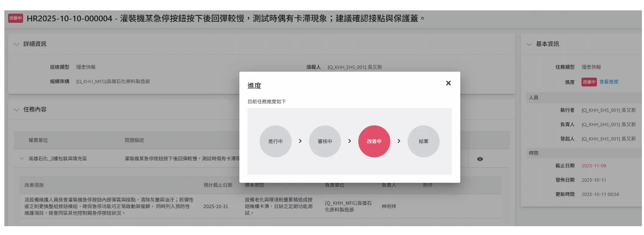Viewport: 644px width, 235px height.
Task: Open the 查看進度 link
Action: [x=609, y=82]
